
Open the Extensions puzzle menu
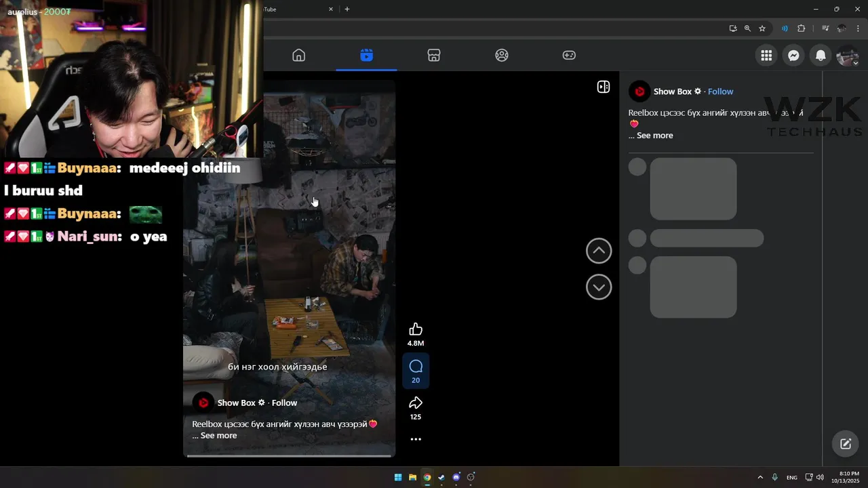tap(802, 28)
